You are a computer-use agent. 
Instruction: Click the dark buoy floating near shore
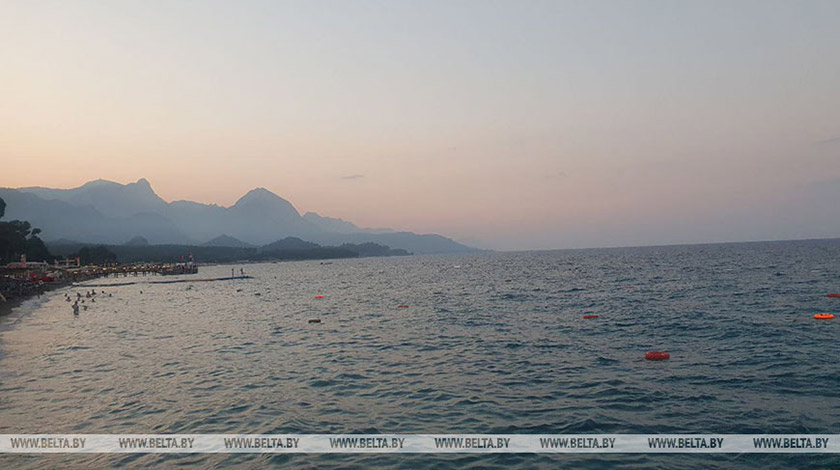(314, 321)
